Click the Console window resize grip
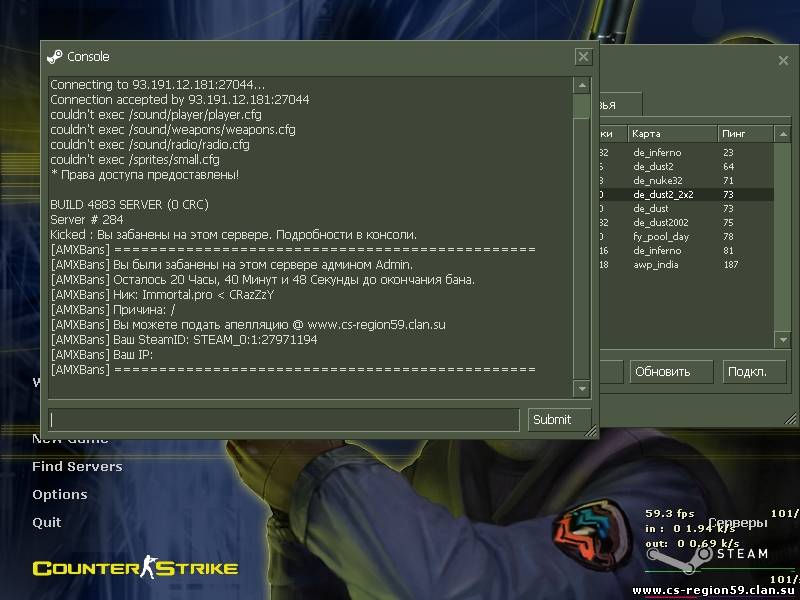Viewport: 800px width, 600px height. pyautogui.click(x=590, y=432)
